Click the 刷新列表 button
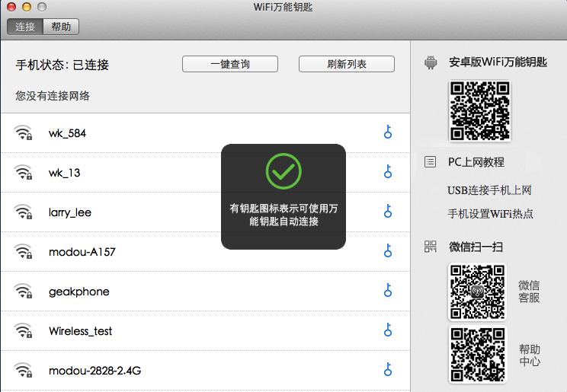Screen dimensions: 567x392 [x=347, y=64]
